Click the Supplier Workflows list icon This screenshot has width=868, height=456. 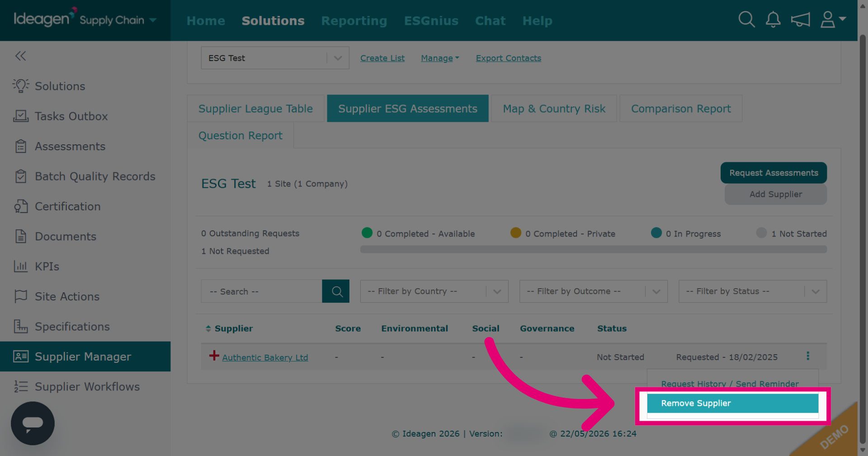point(21,386)
